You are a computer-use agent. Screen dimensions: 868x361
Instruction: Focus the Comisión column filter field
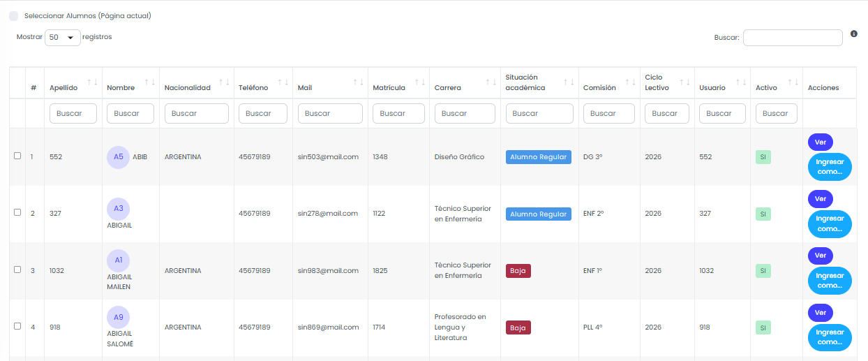click(x=609, y=113)
